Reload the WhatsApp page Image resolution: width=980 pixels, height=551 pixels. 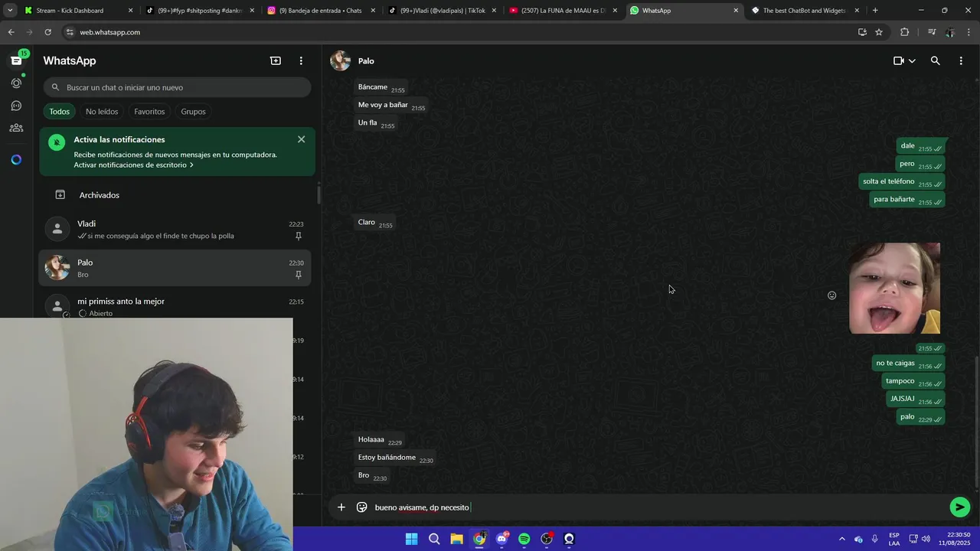47,32
